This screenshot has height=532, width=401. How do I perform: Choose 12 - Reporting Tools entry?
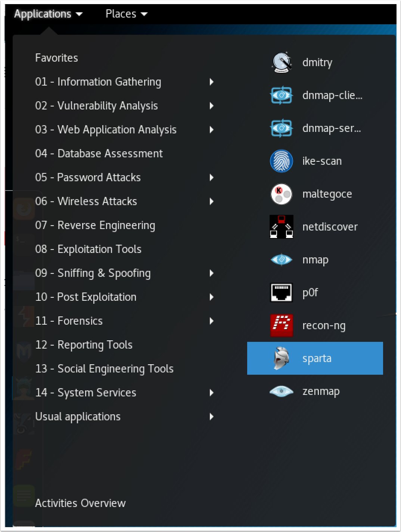tap(84, 345)
